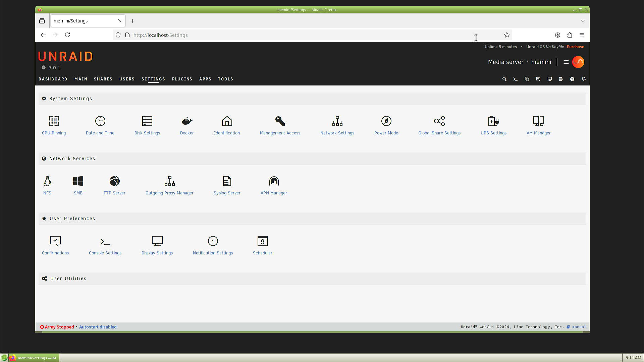
Task: Open the Docker whale icon
Action: [x=187, y=121]
